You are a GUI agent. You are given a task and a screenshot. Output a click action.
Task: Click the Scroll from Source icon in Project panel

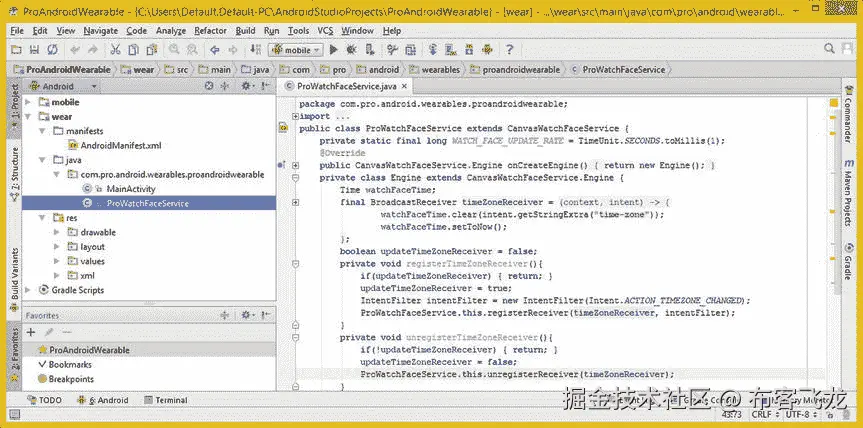click(209, 86)
